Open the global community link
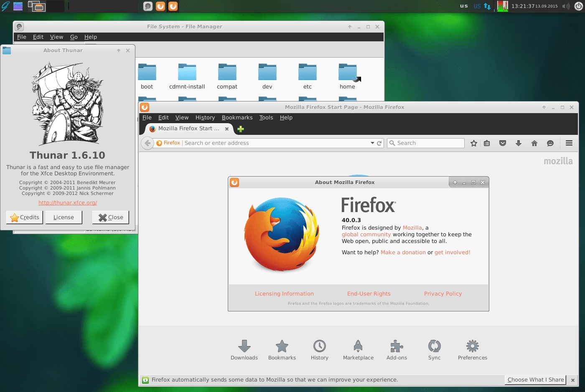The height and width of the screenshot is (392, 585). [x=366, y=235]
